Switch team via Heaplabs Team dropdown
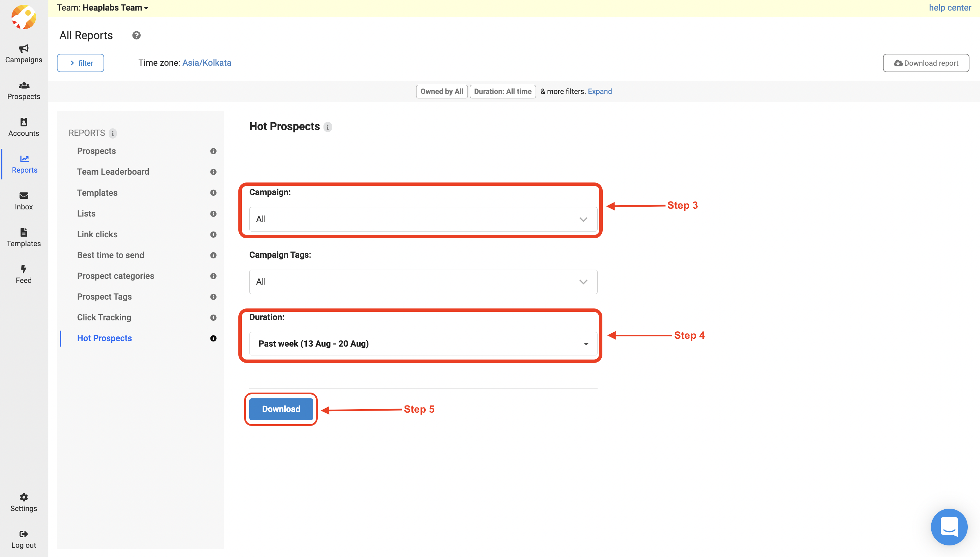The height and width of the screenshot is (557, 980). tap(115, 7)
